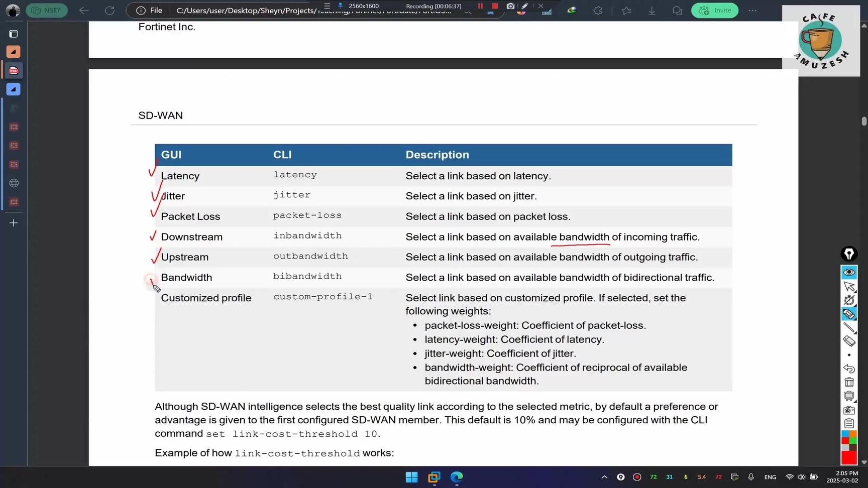Invite people to the workspace
868x488 pixels.
click(715, 10)
